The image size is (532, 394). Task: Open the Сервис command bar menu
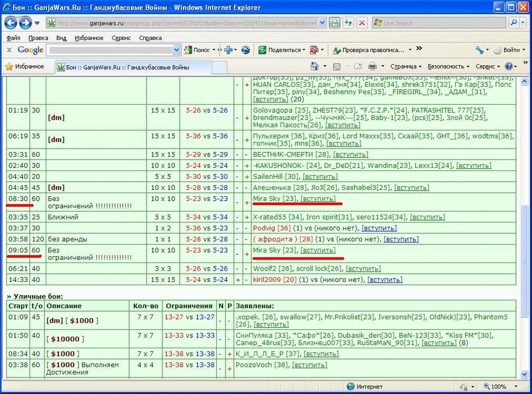(x=487, y=66)
